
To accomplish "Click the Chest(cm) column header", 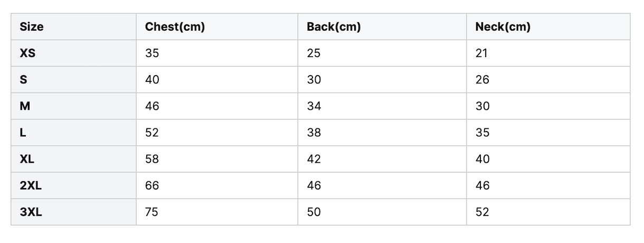I will point(175,27).
